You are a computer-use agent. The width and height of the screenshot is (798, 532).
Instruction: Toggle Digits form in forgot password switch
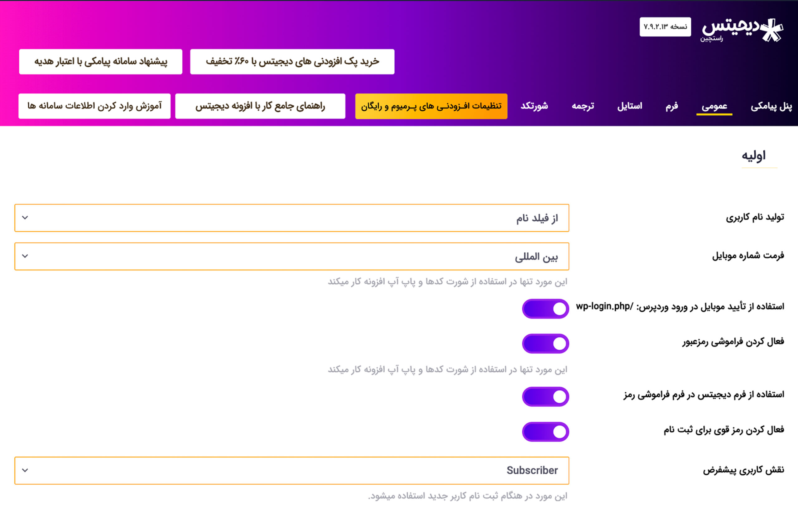tap(546, 397)
